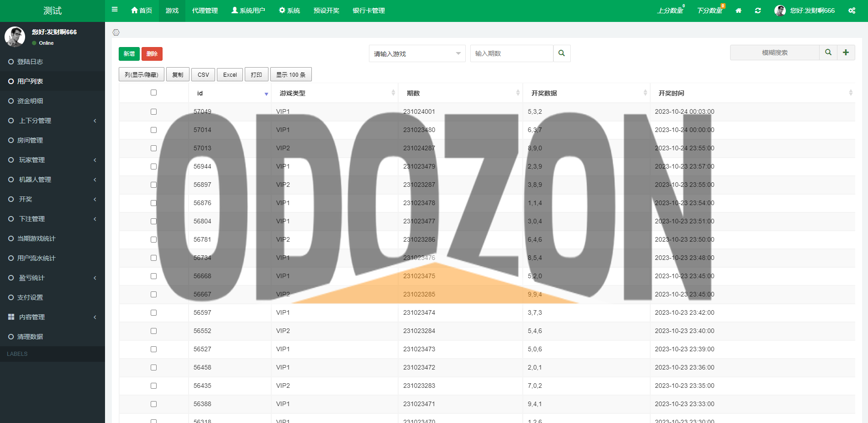Open 房间管理 in the sidebar
868x423 pixels.
(x=53, y=140)
